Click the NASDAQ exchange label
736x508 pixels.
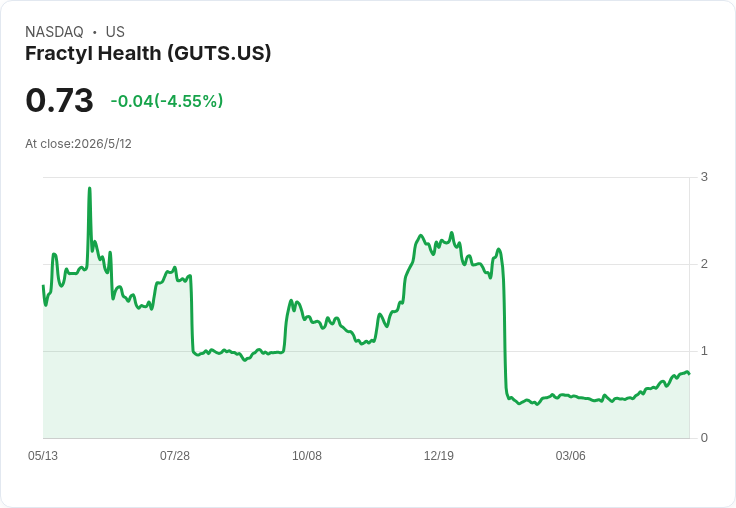tap(54, 32)
